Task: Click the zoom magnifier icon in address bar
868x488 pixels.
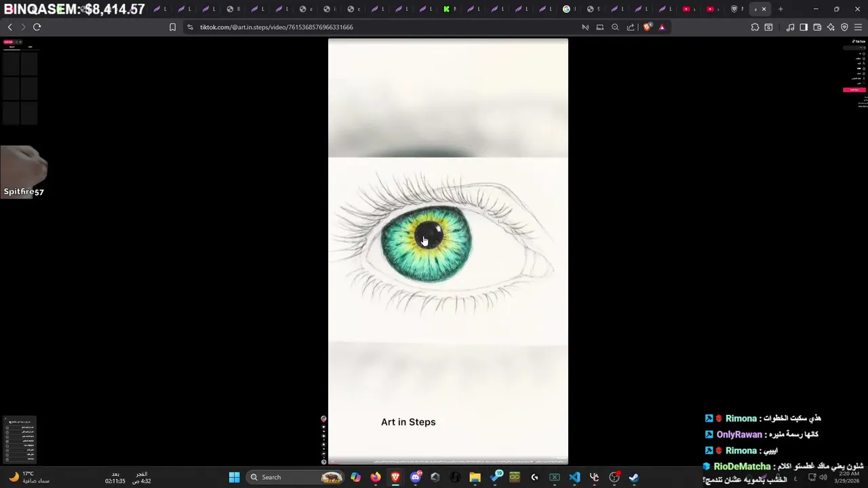Action: (x=615, y=27)
